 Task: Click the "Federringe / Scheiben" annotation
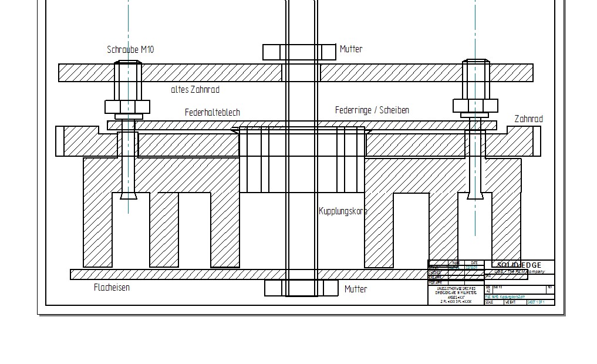coord(372,110)
